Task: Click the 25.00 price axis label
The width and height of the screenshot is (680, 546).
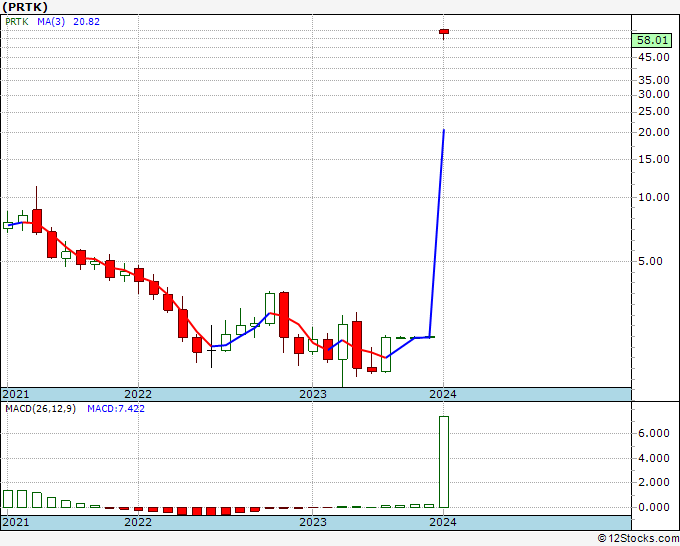Action: pyautogui.click(x=654, y=111)
